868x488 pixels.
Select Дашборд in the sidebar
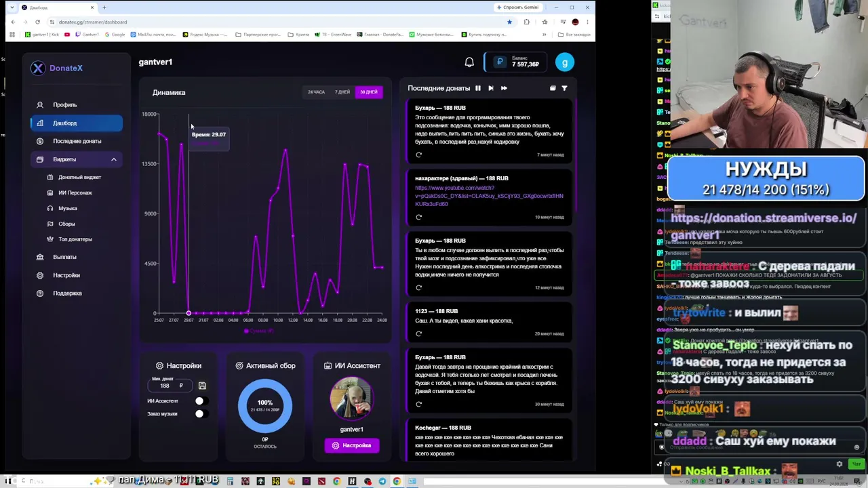77,123
